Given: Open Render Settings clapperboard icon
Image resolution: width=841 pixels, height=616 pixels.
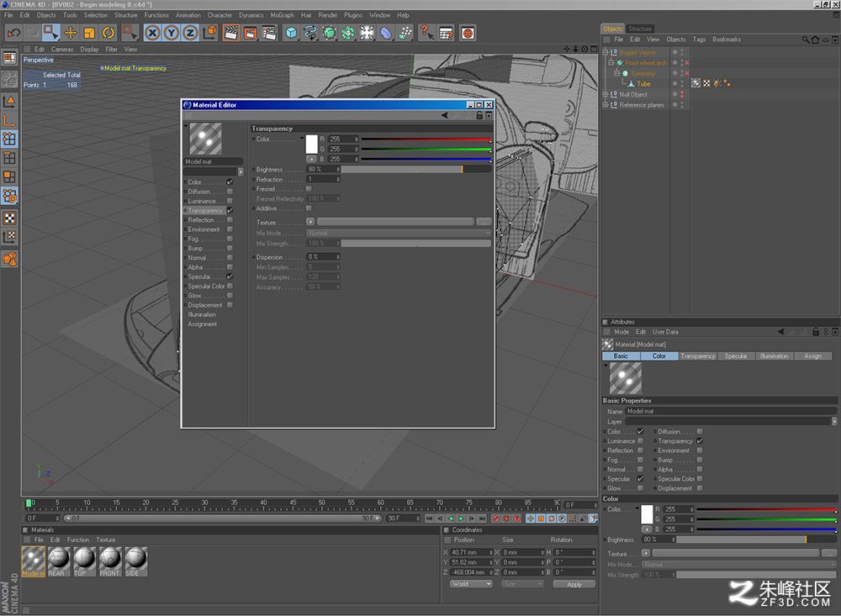Looking at the screenshot, I should pos(269,34).
